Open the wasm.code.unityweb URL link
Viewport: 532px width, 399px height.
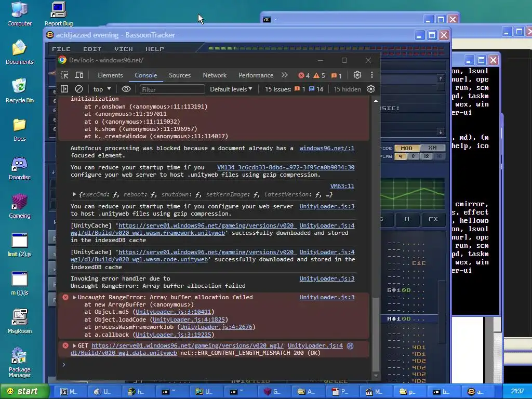click(x=139, y=260)
